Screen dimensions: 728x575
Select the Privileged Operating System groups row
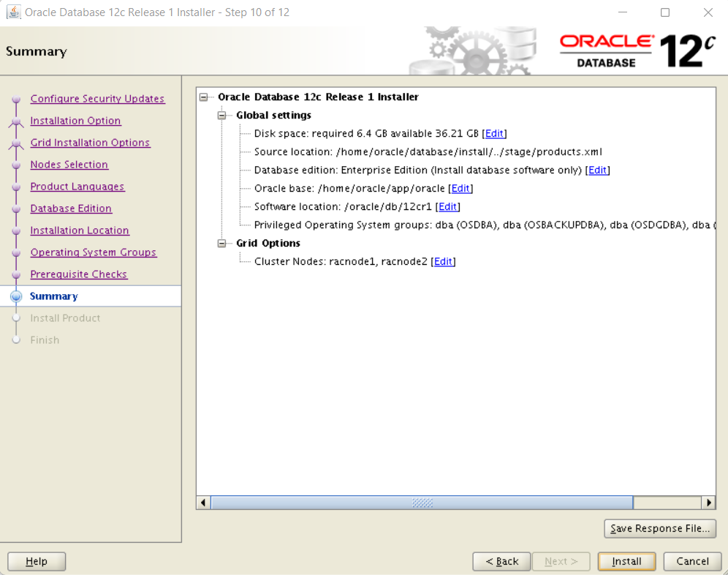pos(485,225)
